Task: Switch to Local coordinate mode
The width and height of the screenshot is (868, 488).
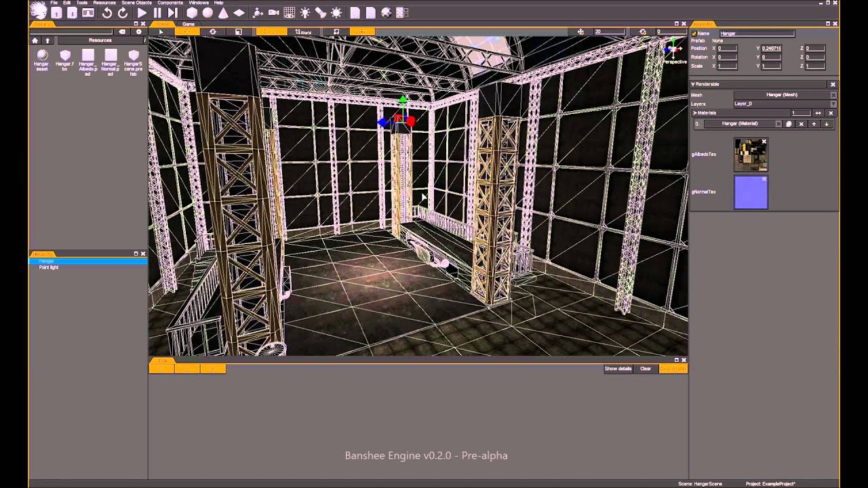Action: 271,32
